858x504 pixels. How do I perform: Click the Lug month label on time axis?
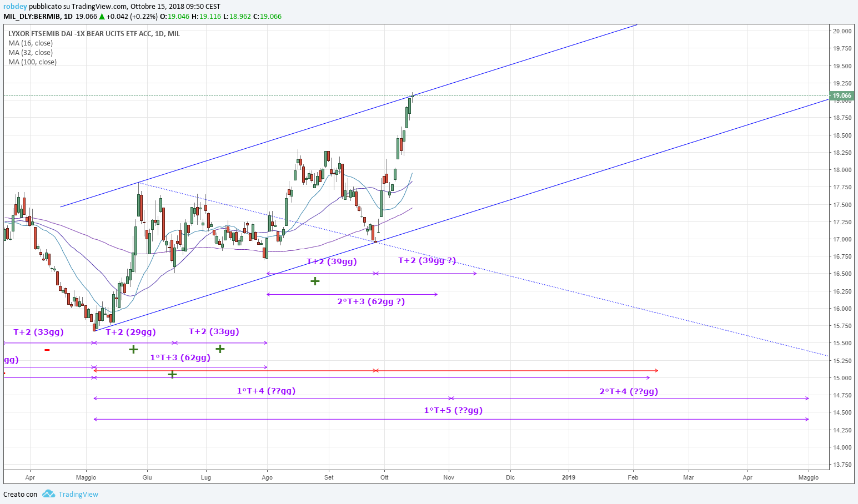coord(206,477)
